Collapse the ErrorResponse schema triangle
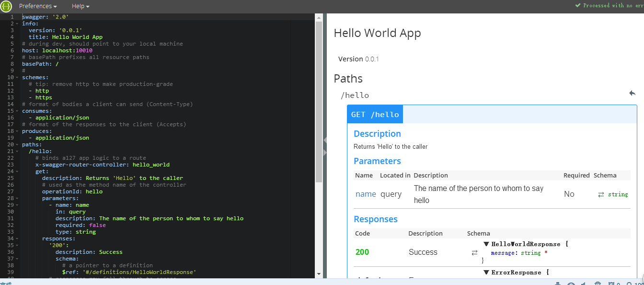This screenshot has height=285, width=644. tap(486, 273)
